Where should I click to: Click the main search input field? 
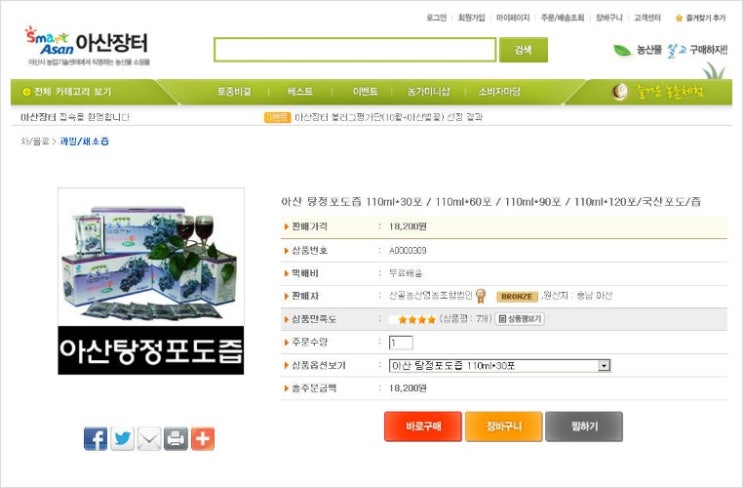coord(355,50)
